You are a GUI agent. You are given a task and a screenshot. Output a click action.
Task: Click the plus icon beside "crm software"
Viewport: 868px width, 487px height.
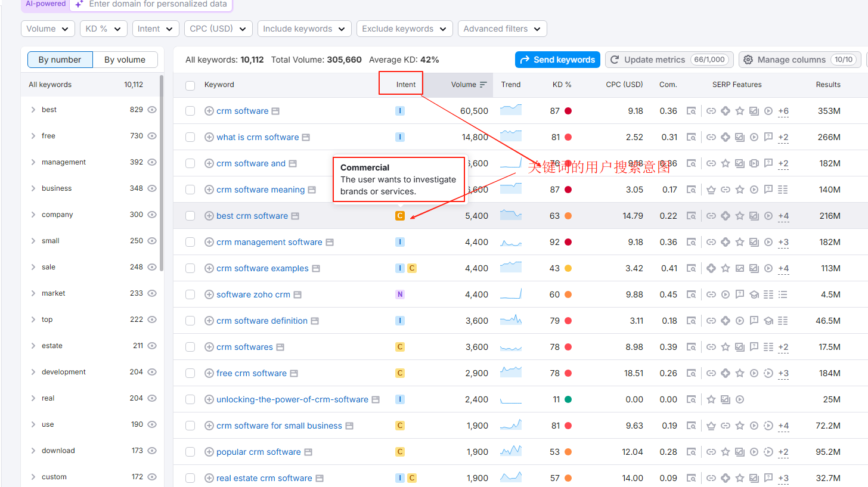209,111
